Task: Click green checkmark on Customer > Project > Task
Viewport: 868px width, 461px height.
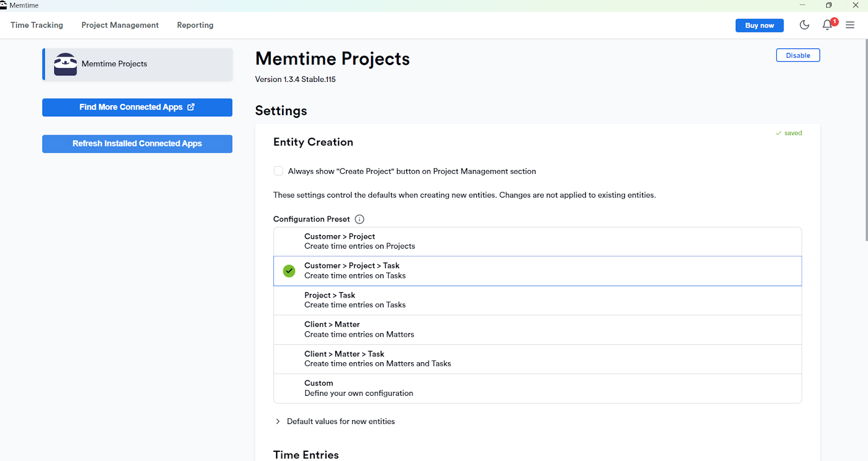Action: point(289,271)
